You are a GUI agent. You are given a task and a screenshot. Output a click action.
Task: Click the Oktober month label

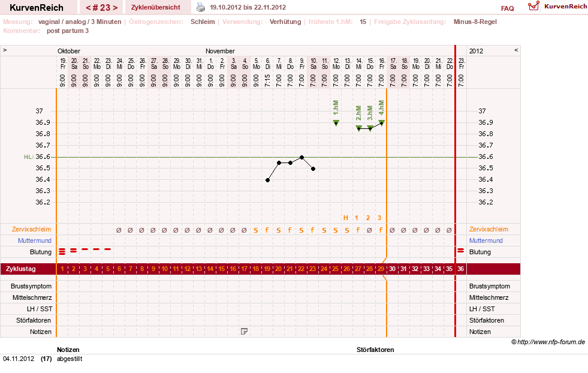point(68,51)
